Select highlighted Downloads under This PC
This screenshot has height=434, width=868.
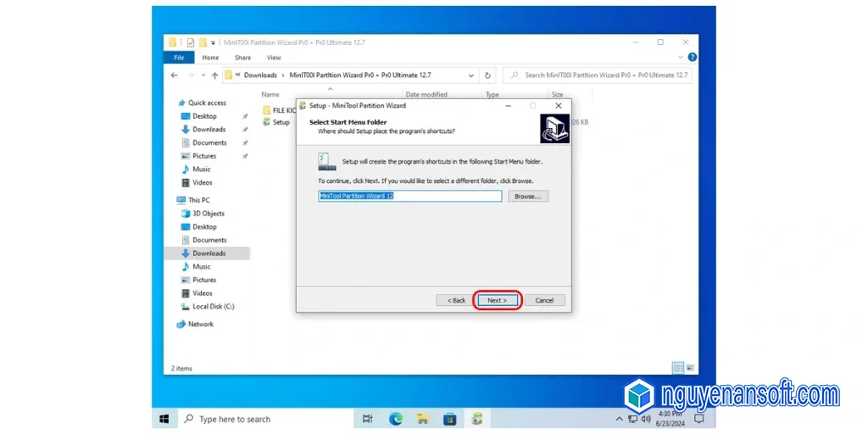(x=207, y=253)
